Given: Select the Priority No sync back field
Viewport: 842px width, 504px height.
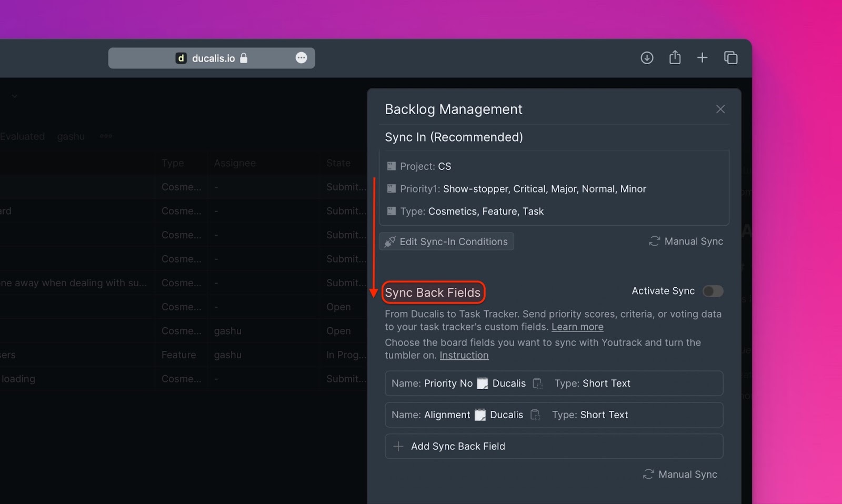Looking at the screenshot, I should 554,384.
